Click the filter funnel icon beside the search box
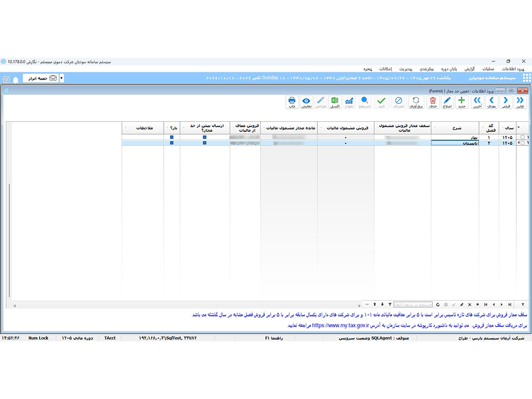Viewport: 532px width, 399px height. pyautogui.click(x=390, y=304)
